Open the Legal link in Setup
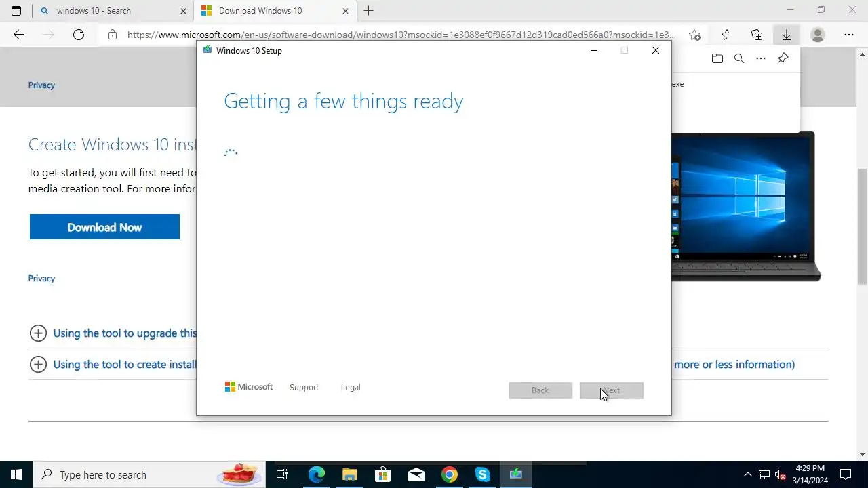This screenshot has height=488, width=868. pos(351,387)
